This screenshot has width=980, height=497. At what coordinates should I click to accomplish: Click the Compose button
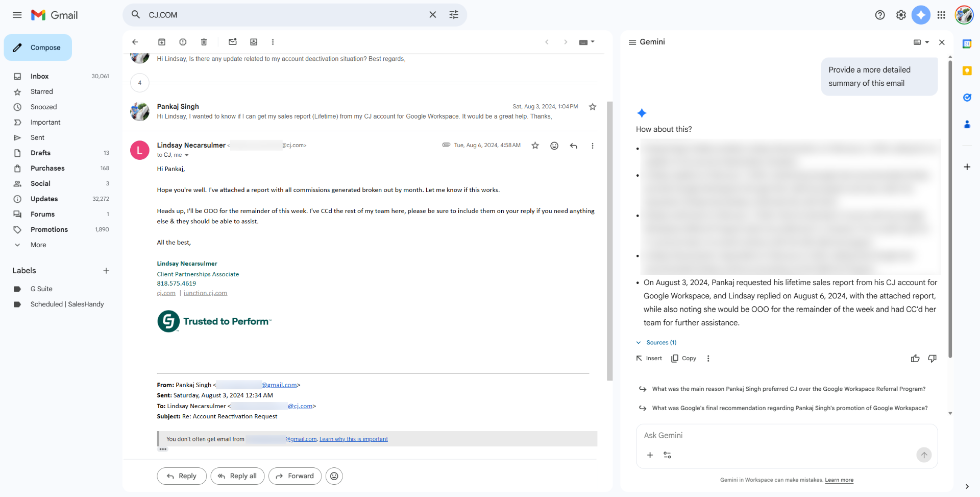pyautogui.click(x=38, y=48)
